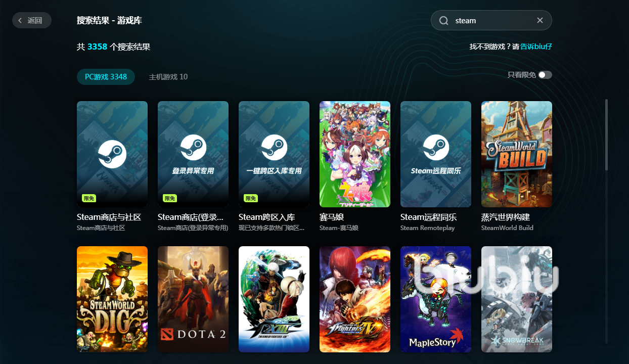Click the back button labeled 返回
The width and height of the screenshot is (629, 364).
click(31, 21)
